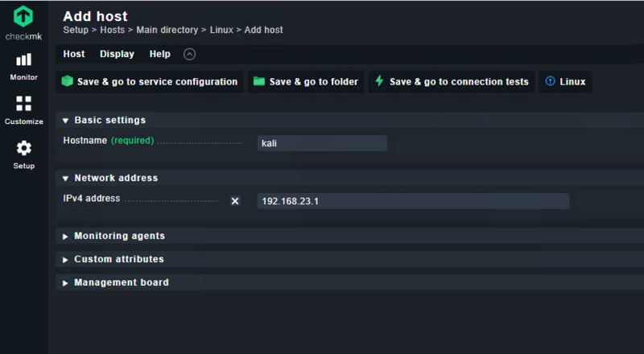Click Save & go to folder
The image size is (644, 354).
coord(306,82)
